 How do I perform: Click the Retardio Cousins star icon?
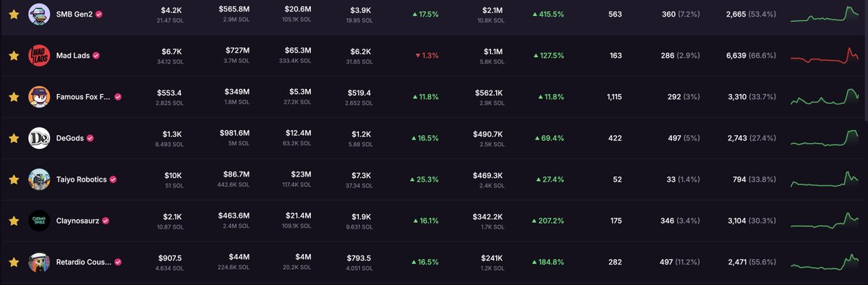13,261
